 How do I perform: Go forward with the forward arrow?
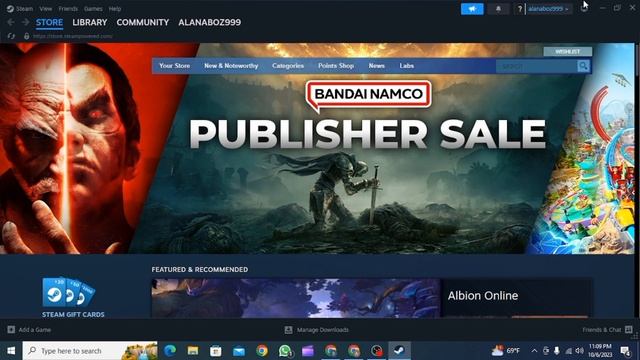pos(25,22)
